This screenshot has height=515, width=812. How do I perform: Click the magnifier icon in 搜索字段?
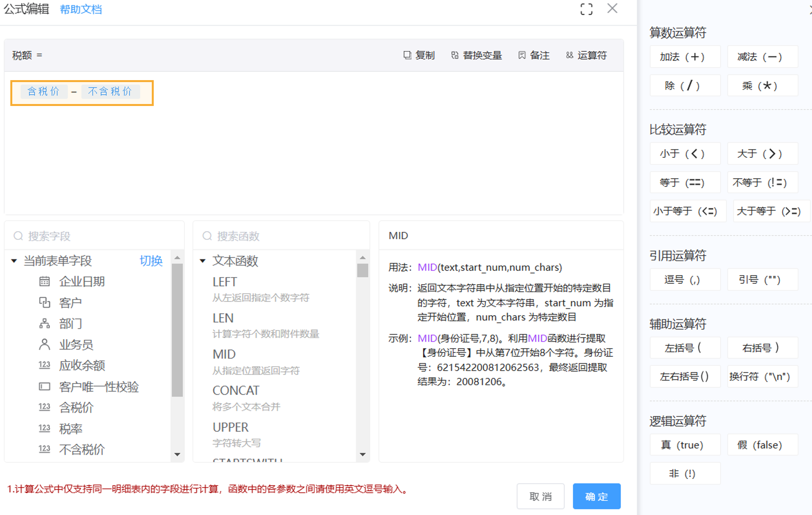[18, 236]
